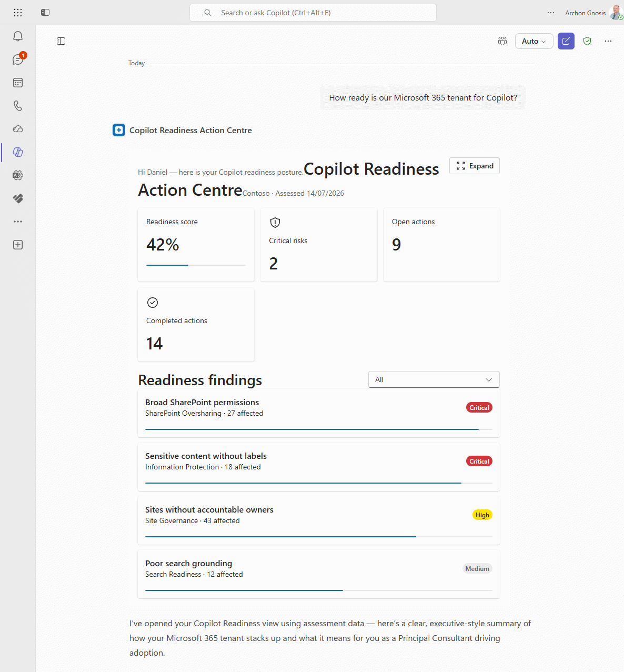Click the High severity badge

[482, 515]
